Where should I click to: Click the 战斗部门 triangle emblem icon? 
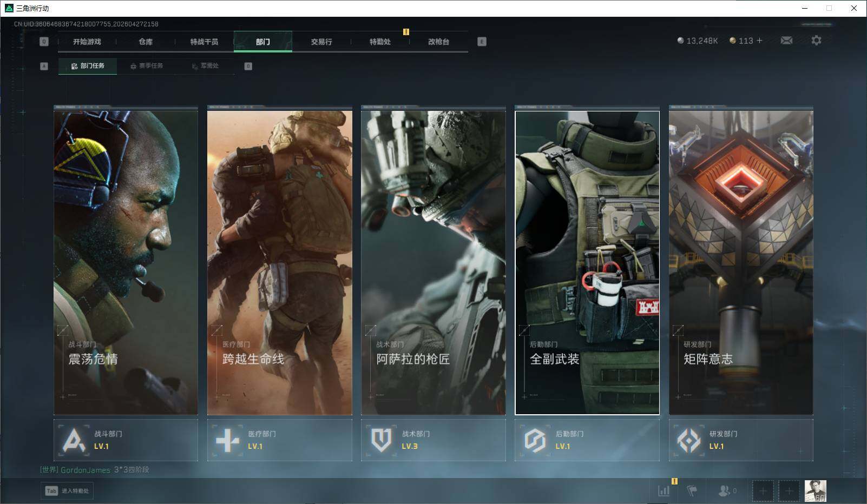(x=74, y=440)
